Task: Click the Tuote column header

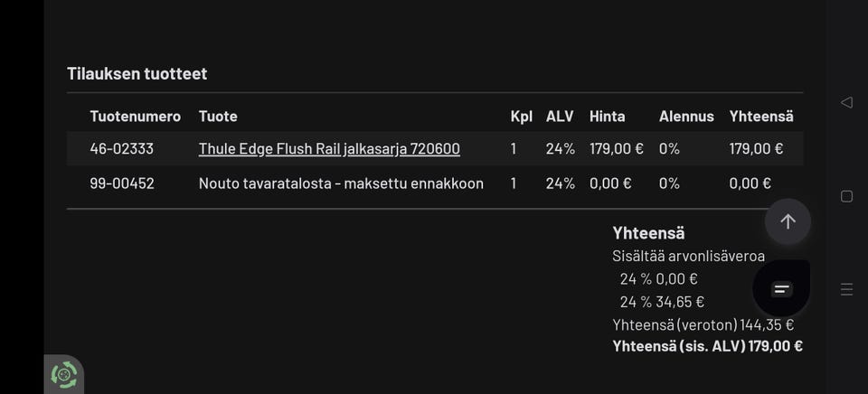Action: click(218, 117)
